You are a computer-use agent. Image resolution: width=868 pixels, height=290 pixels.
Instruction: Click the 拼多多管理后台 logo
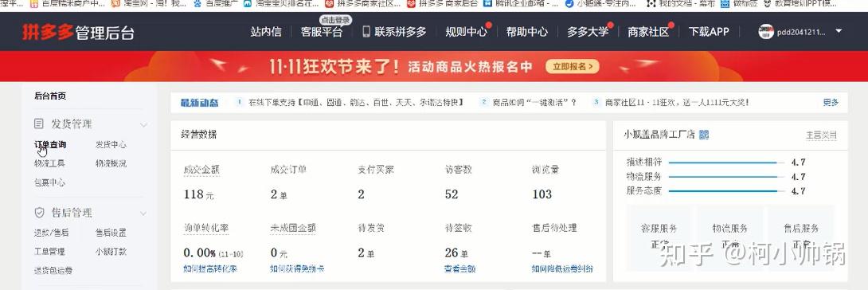tap(78, 32)
